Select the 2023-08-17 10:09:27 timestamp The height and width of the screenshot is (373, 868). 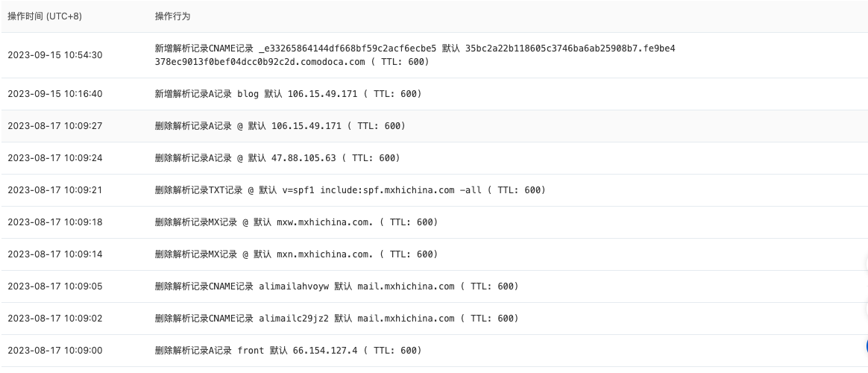55,126
